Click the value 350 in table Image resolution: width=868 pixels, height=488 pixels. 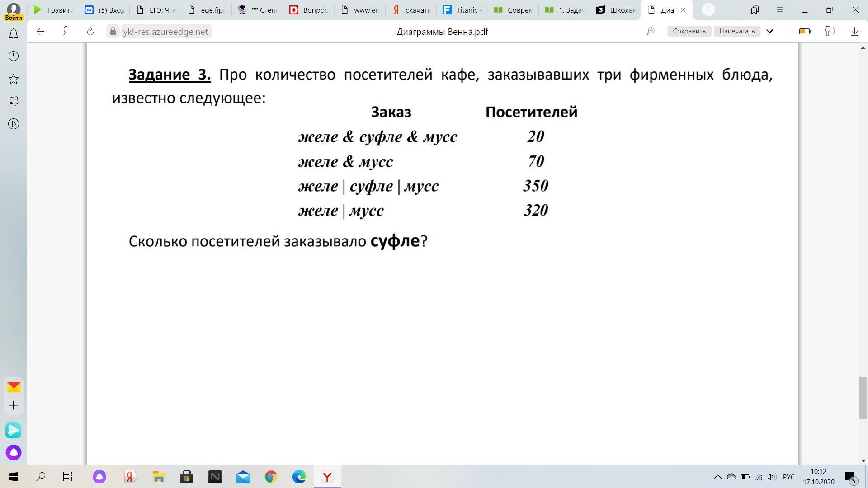pos(536,186)
